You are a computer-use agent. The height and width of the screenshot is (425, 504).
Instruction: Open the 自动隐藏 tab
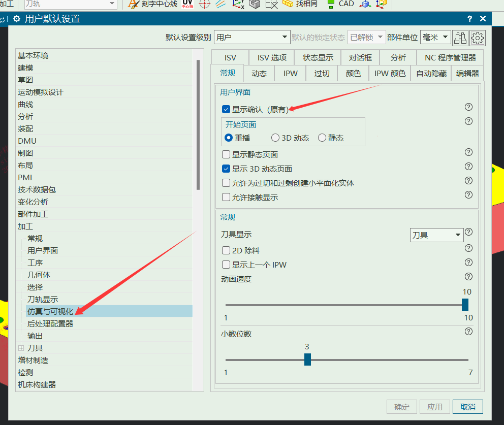(431, 74)
